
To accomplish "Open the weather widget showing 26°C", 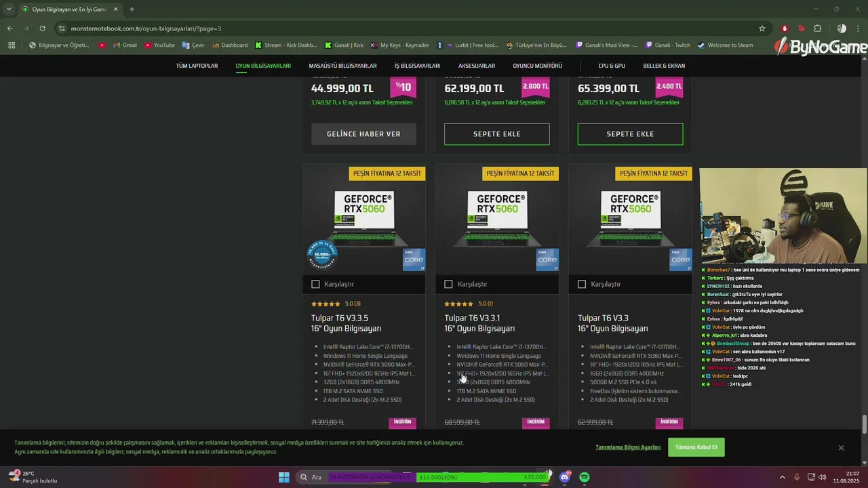I will pos(33,477).
